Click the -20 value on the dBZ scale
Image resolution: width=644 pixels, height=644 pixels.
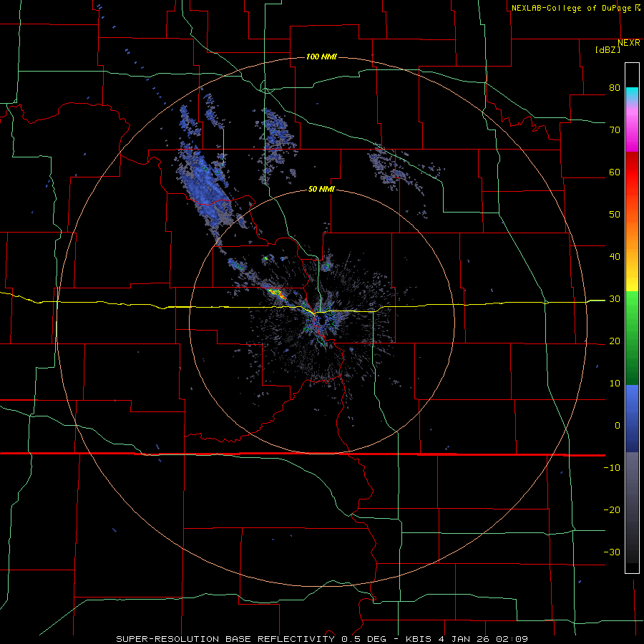(x=612, y=510)
